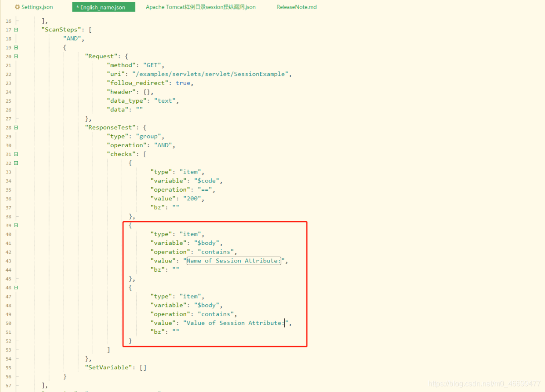Click the SessionExample uri value

click(x=210, y=74)
